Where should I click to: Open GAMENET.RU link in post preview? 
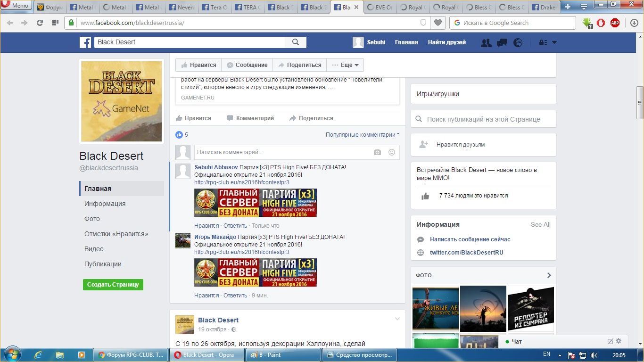(x=198, y=98)
